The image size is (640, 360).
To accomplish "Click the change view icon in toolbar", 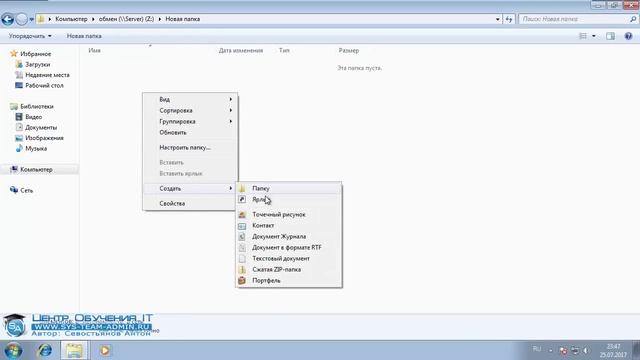I will pyautogui.click(x=583, y=36).
